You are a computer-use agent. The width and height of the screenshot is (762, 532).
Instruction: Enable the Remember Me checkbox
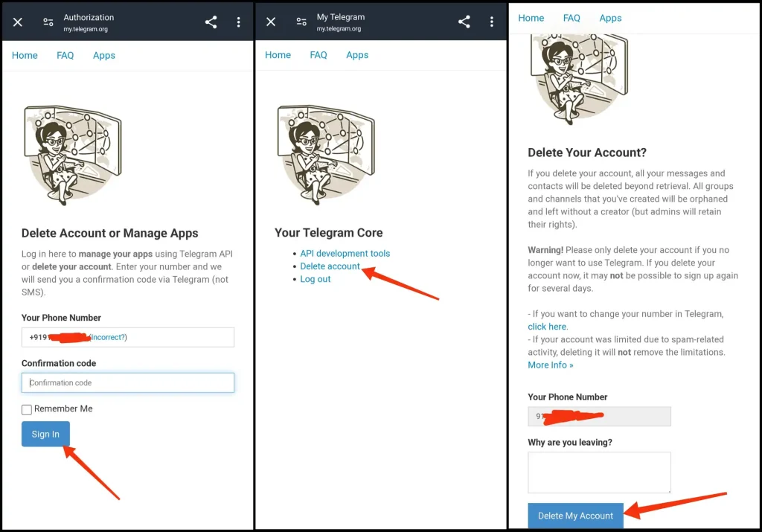[x=26, y=408]
